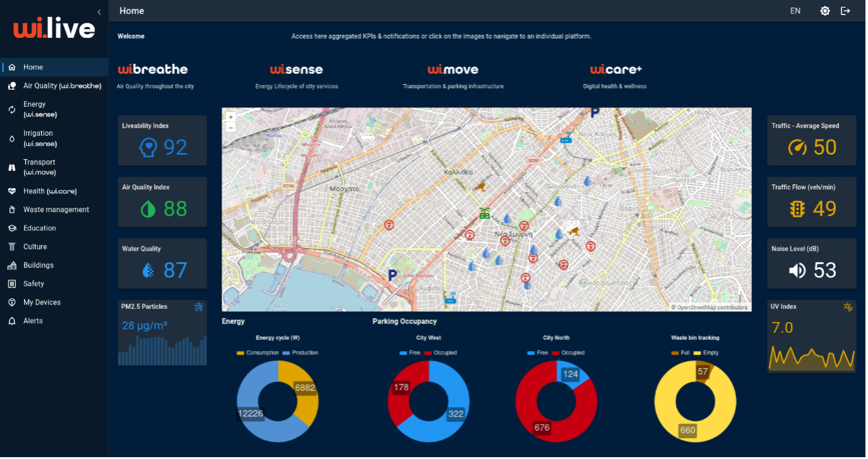The image size is (868, 459).
Task: Click the PM2.5 Particles wind icon
Action: [199, 307]
